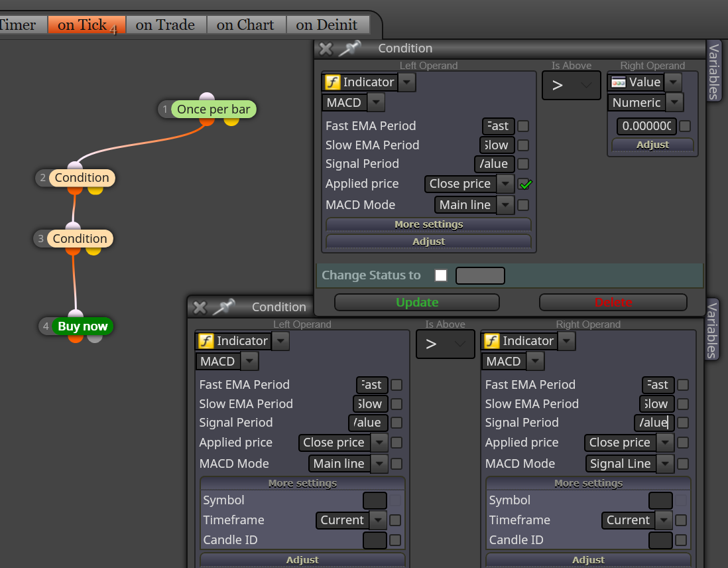Open the Applied price Close price dropdown in top panel
The height and width of the screenshot is (568, 728).
505,184
